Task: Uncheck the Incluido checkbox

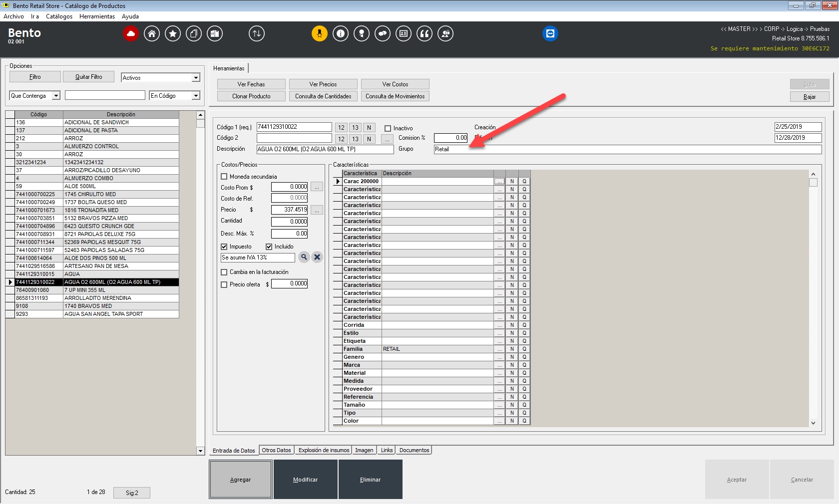Action: coord(269,247)
